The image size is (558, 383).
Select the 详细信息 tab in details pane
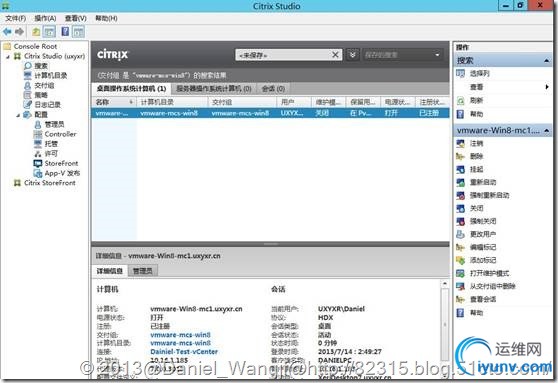110,271
